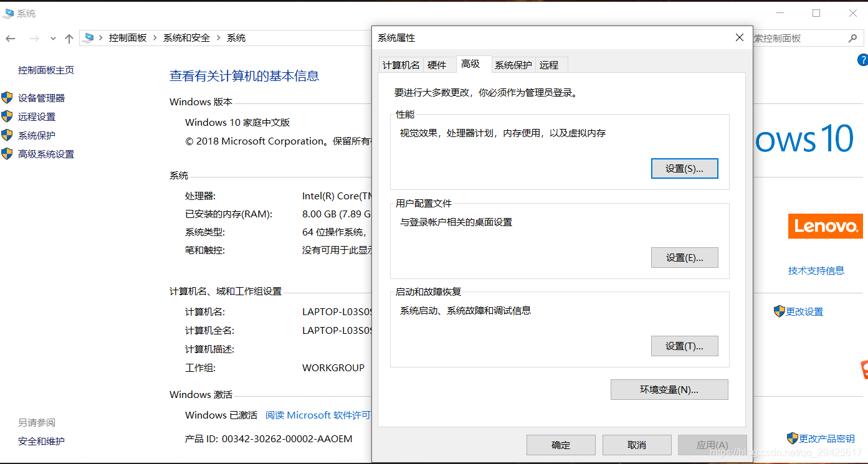The height and width of the screenshot is (464, 868).
Task: Select the WORKGROUP value
Action: (x=333, y=367)
